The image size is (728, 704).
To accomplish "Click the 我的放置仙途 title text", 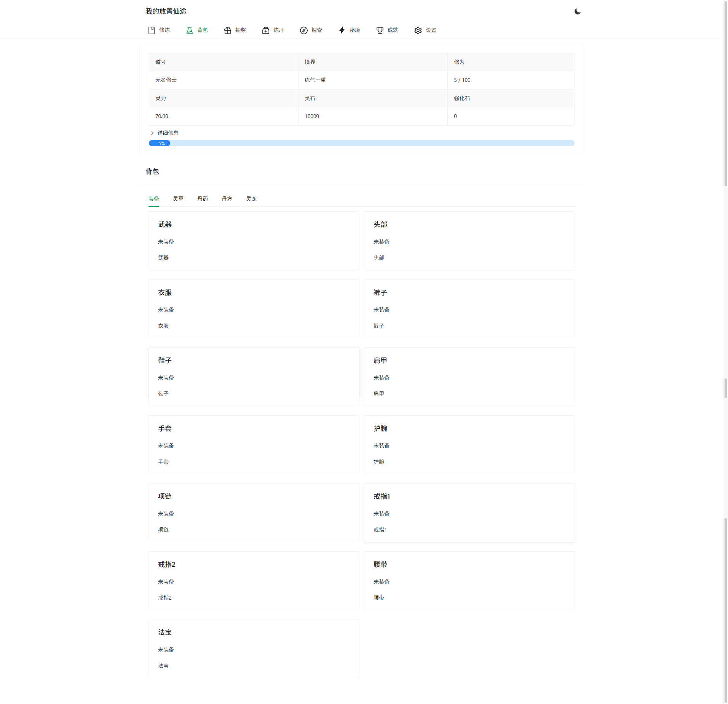I will pos(166,11).
